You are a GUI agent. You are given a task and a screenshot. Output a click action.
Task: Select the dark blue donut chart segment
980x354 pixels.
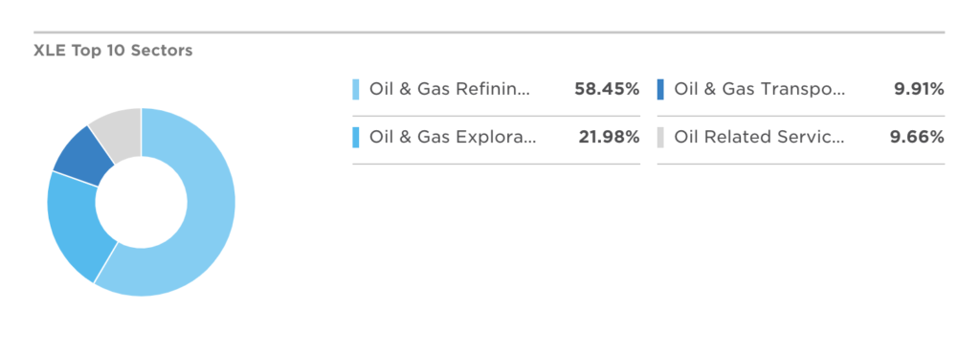[81, 154]
